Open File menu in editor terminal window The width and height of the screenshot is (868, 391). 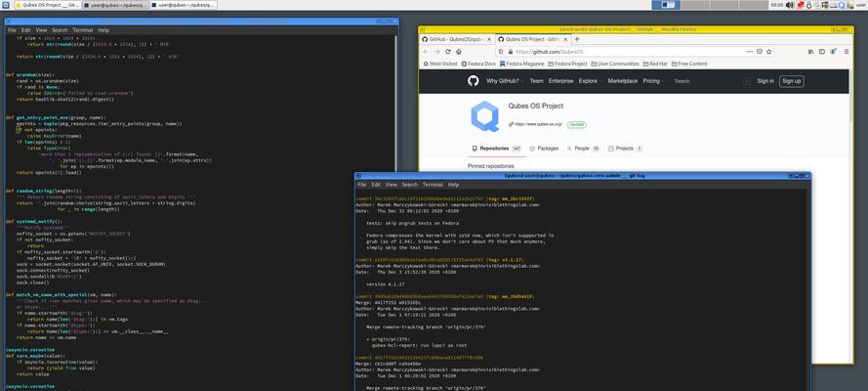point(12,30)
